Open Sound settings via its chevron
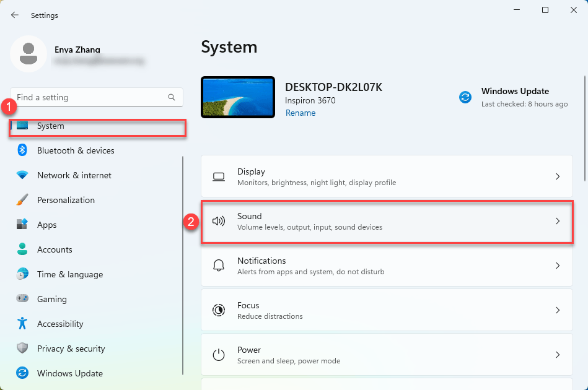The image size is (588, 390). click(x=557, y=221)
